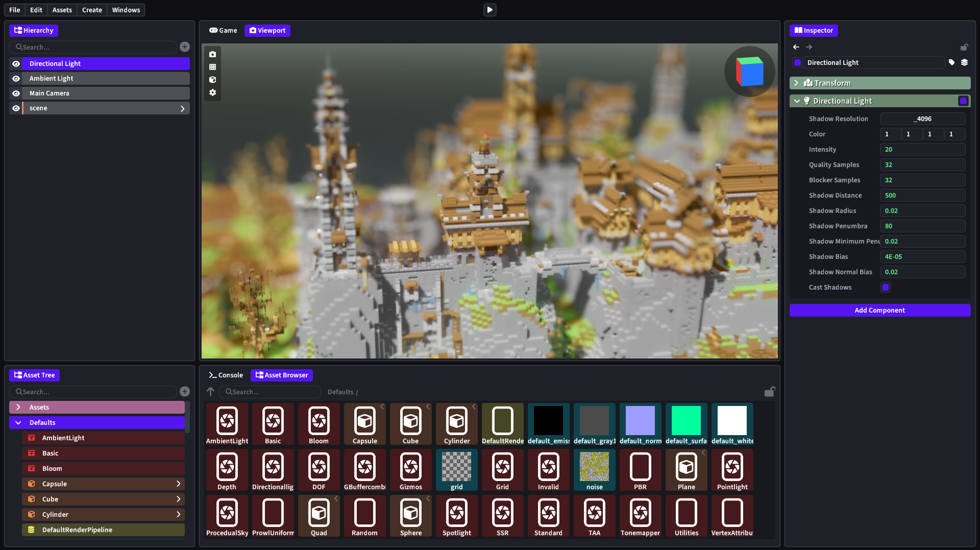Image resolution: width=980 pixels, height=550 pixels.
Task: Open the layers icon in the Inspector
Action: coord(965,62)
